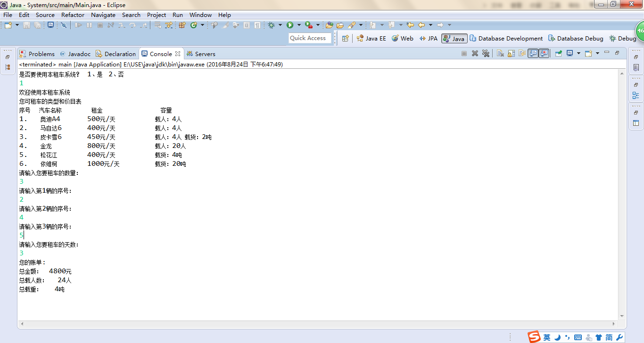Switch to Database Development perspective
Viewport: 644px width, 343px height.
(x=506, y=39)
